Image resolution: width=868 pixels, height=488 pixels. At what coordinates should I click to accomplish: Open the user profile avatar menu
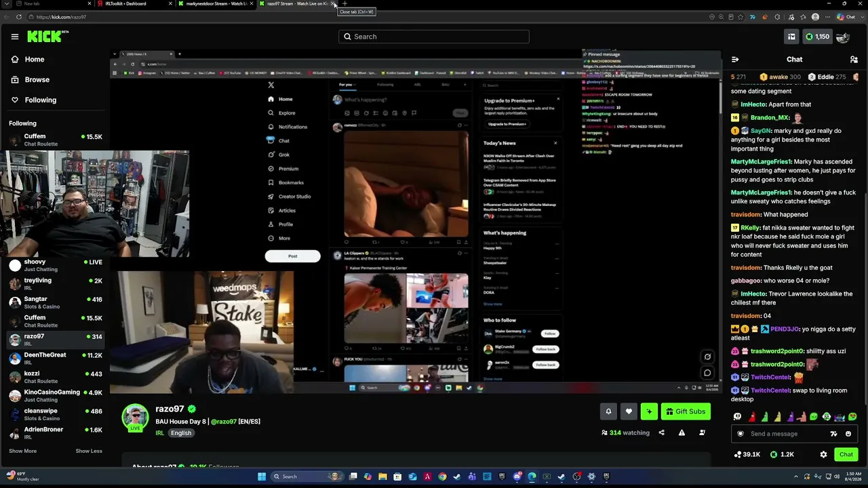[x=844, y=37]
